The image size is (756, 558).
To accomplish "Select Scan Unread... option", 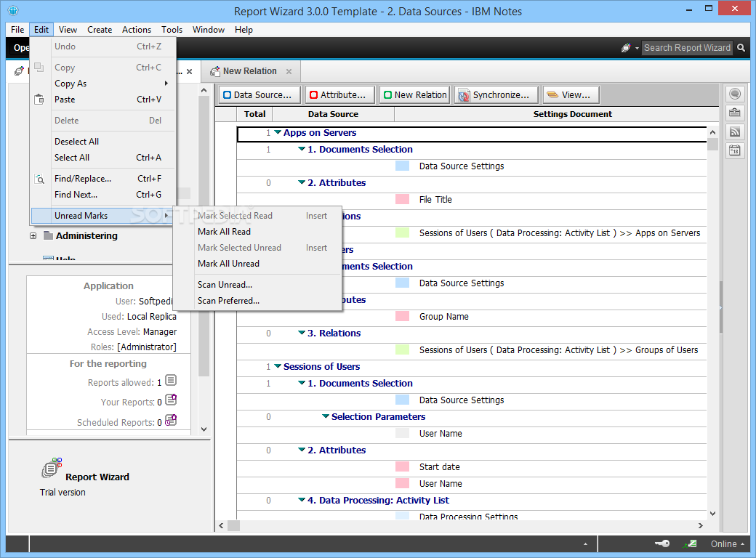I will [257, 285].
